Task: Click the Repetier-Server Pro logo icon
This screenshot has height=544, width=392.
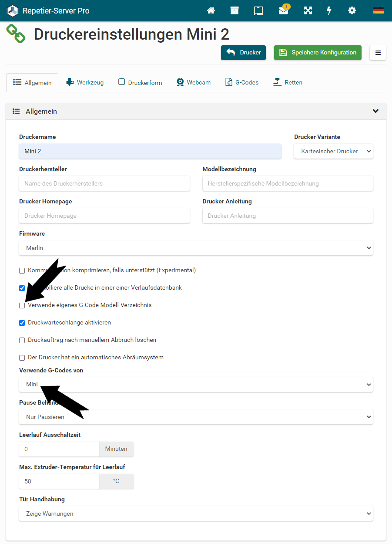Action: click(x=13, y=10)
